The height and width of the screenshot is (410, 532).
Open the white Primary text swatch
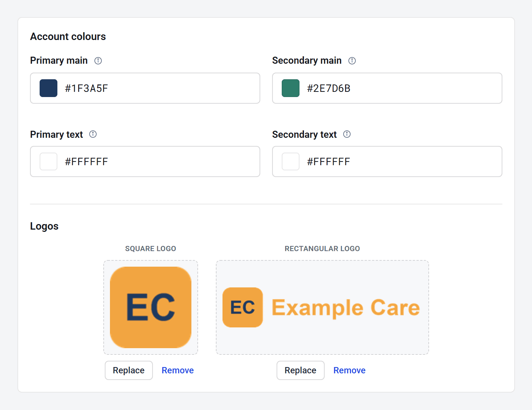pyautogui.click(x=48, y=161)
